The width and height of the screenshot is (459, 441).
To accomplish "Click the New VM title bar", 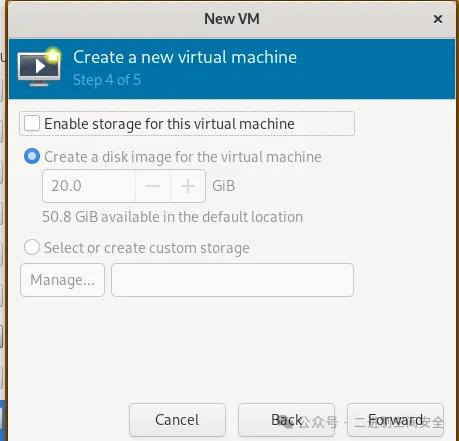I will [x=232, y=19].
